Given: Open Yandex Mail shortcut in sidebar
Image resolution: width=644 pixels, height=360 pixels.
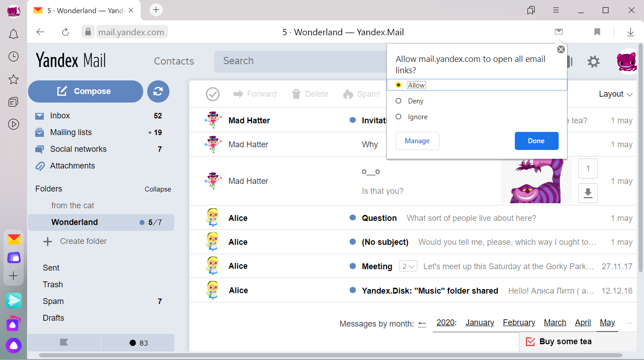Looking at the screenshot, I should pos(14,239).
